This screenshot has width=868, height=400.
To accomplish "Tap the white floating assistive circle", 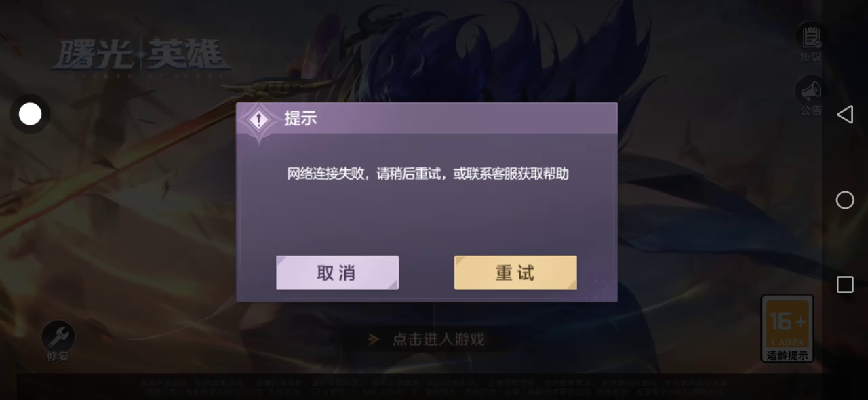I will pyautogui.click(x=30, y=115).
